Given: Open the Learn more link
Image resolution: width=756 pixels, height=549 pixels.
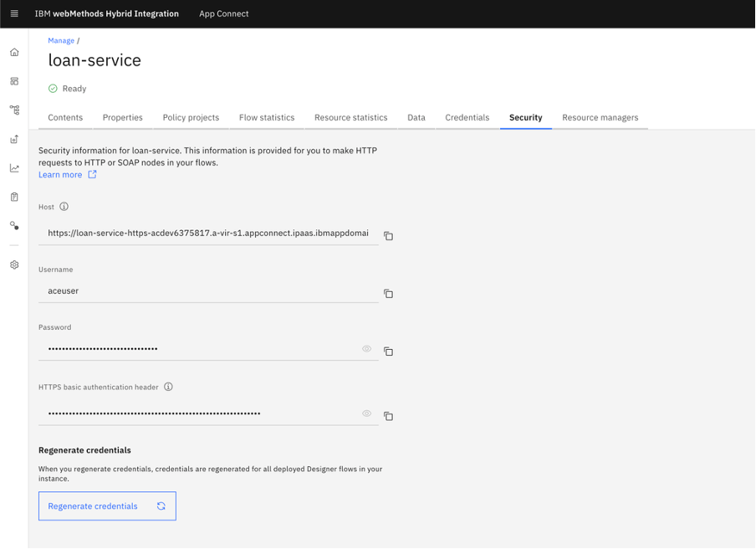Looking at the screenshot, I should click(x=61, y=174).
